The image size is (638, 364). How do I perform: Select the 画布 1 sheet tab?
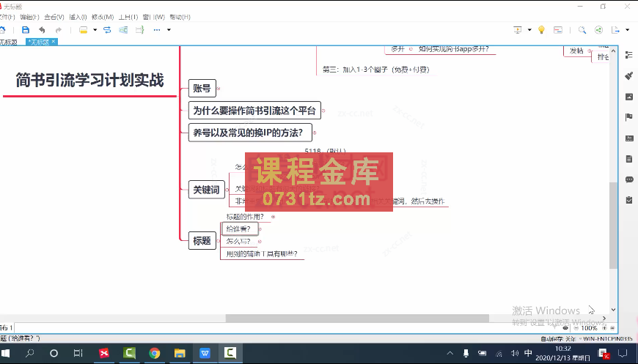click(x=7, y=327)
